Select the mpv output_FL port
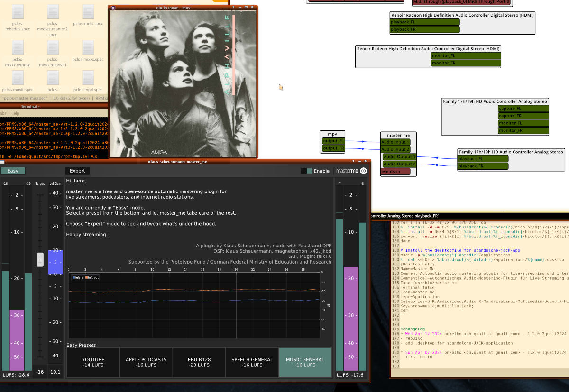This screenshot has height=392, width=569. tap(332, 141)
